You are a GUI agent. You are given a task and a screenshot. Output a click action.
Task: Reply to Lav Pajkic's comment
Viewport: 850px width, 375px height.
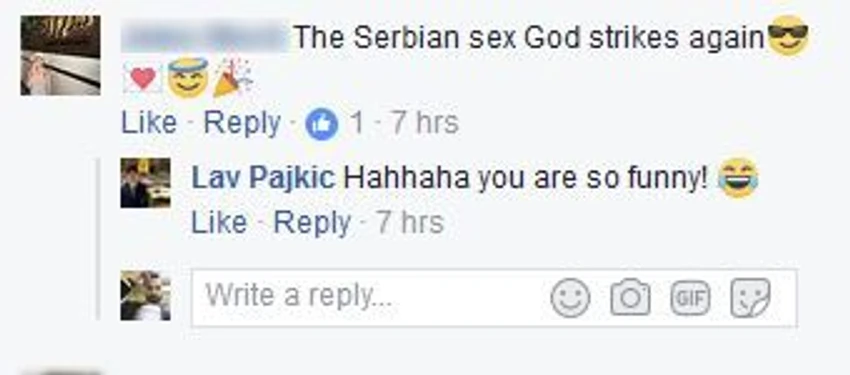(312, 224)
